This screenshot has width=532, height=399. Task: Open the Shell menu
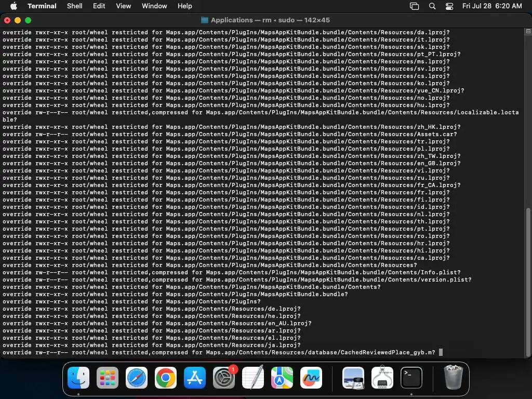pos(74,6)
